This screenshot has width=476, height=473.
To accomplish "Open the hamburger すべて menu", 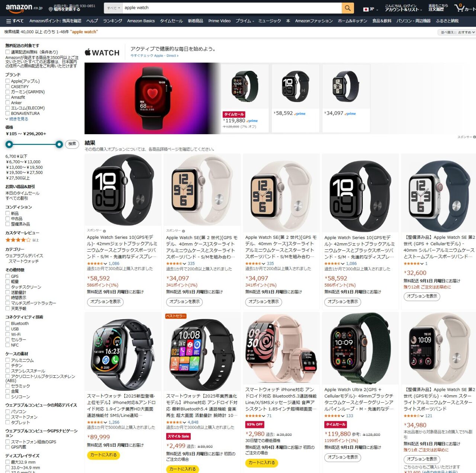I will pyautogui.click(x=15, y=21).
